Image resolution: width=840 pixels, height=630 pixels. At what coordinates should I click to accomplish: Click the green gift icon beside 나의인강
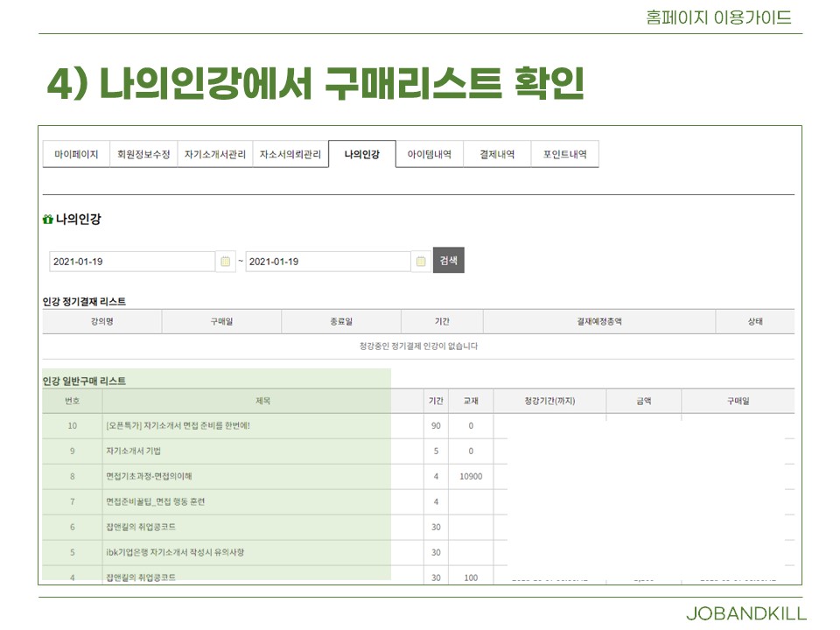(48, 220)
